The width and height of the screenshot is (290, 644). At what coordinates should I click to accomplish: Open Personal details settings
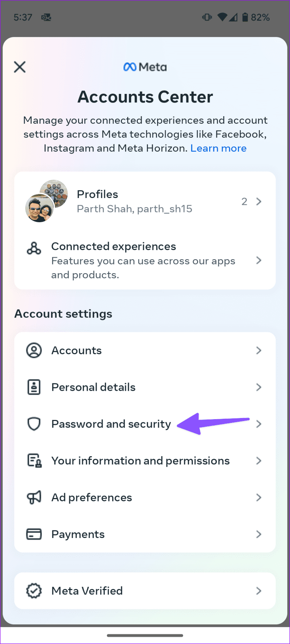[x=93, y=387]
